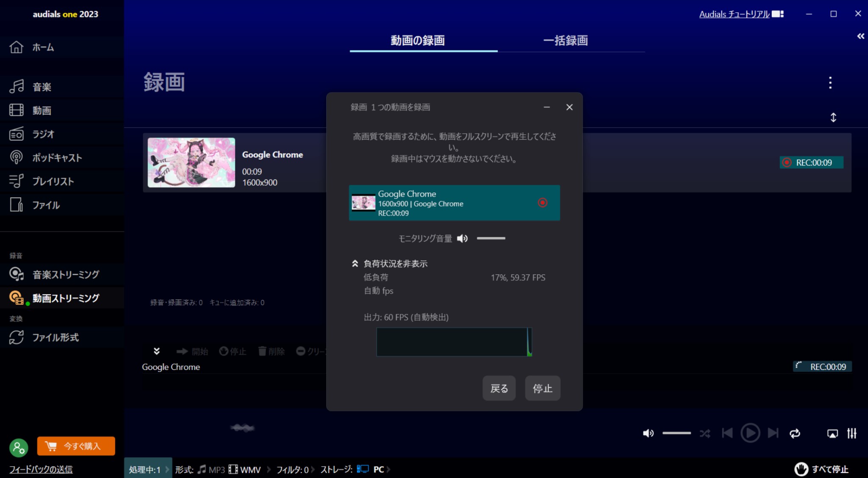Click the audio waveform in player bar
868x478 pixels.
(x=242, y=428)
